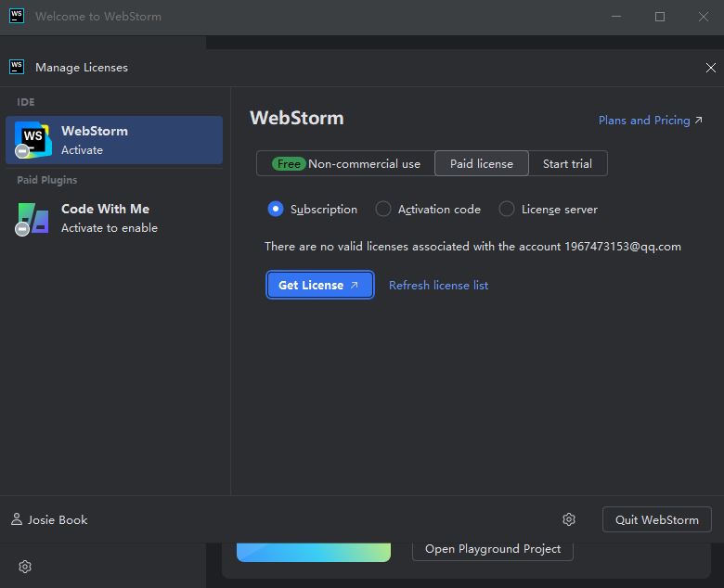The width and height of the screenshot is (724, 588).
Task: Select the Subscription radio button
Action: tap(276, 209)
